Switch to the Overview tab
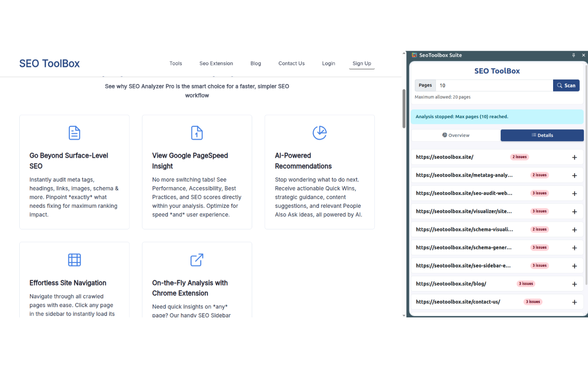Screen dimensions: 588x368 click(455, 135)
